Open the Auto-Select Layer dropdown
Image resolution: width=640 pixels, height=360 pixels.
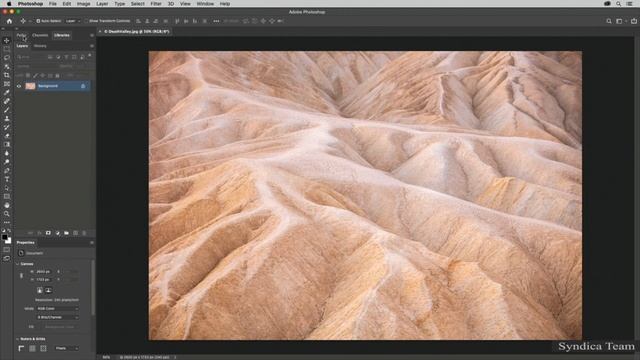click(x=73, y=21)
